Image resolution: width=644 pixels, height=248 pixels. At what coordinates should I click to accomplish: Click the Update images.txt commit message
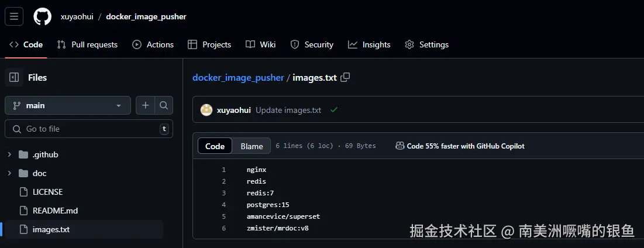(x=288, y=110)
